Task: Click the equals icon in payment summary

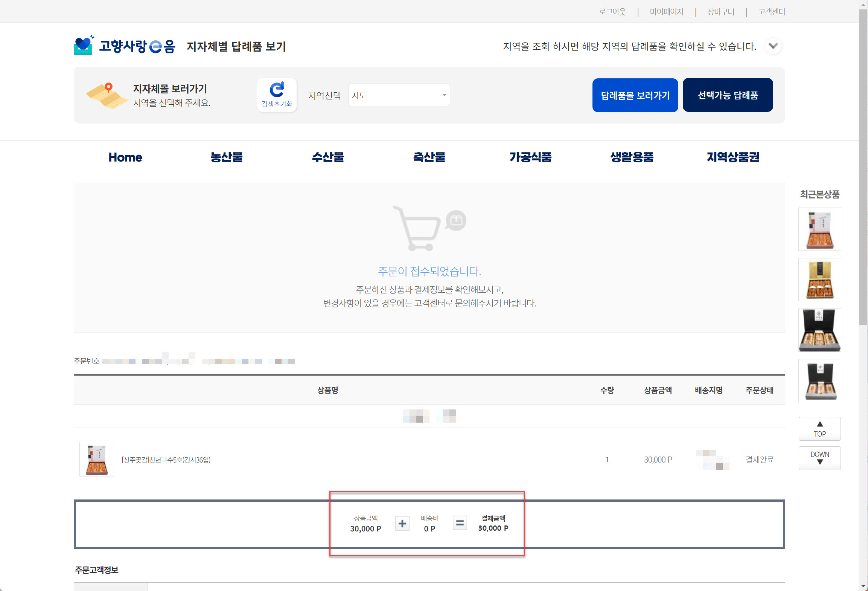Action: [x=460, y=523]
